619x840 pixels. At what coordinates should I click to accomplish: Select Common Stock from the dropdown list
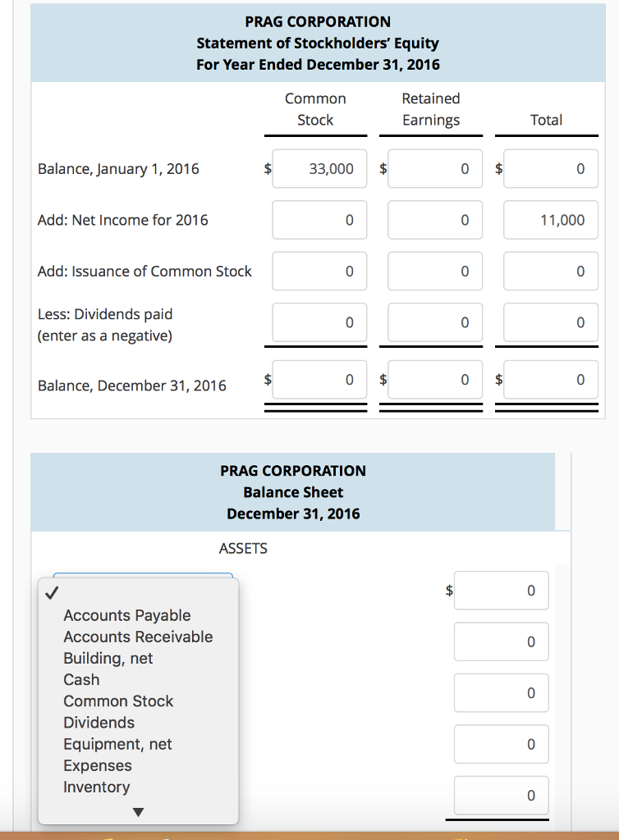pyautogui.click(x=117, y=701)
